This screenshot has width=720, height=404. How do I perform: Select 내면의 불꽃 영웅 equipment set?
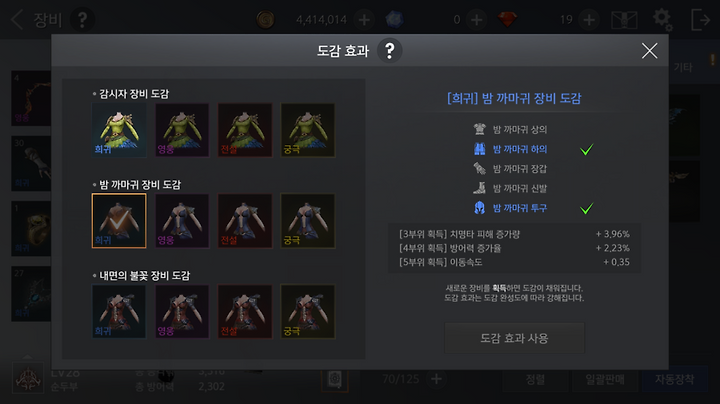[182, 312]
